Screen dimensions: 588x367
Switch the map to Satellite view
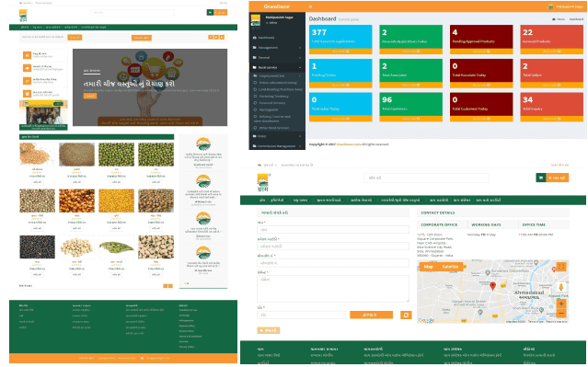[x=450, y=267]
